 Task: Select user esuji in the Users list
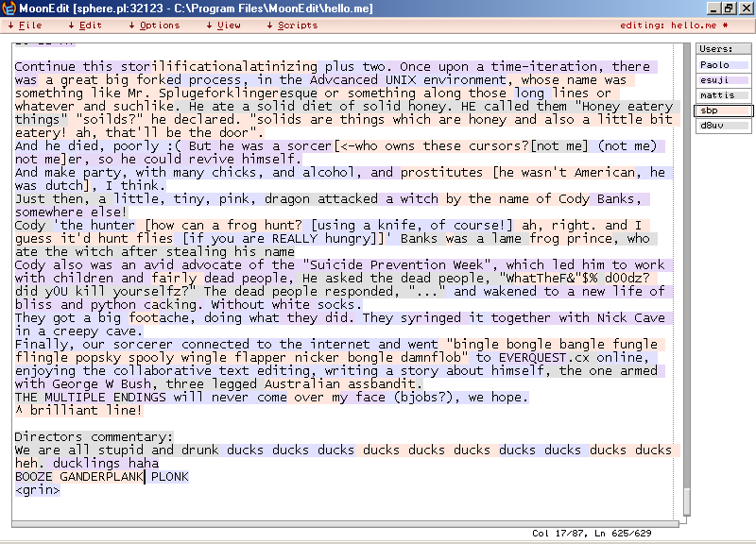[x=724, y=80]
